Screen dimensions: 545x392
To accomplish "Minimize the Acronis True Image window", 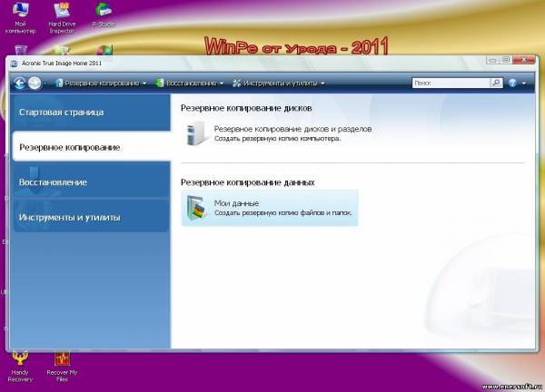I will point(493,60).
